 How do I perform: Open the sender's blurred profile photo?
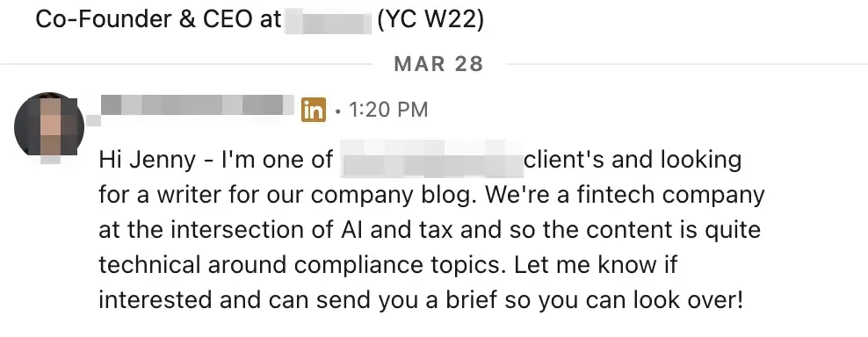pyautogui.click(x=48, y=127)
